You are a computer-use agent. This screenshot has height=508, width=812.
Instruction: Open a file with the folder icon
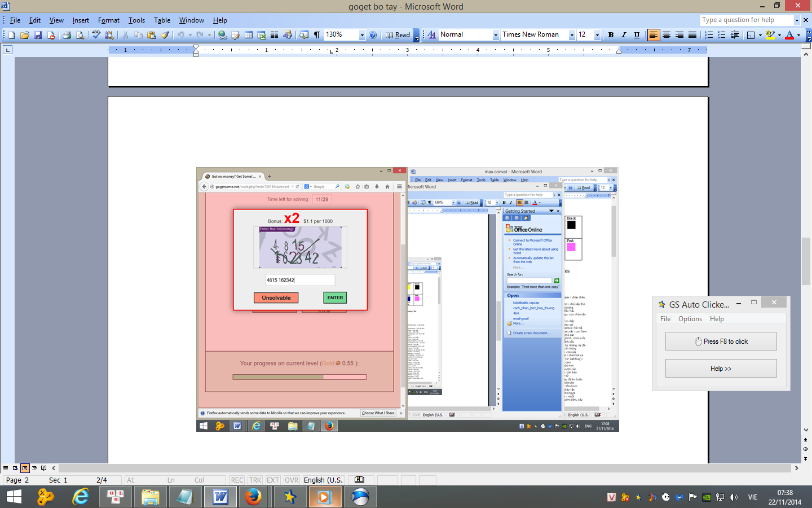click(x=25, y=35)
